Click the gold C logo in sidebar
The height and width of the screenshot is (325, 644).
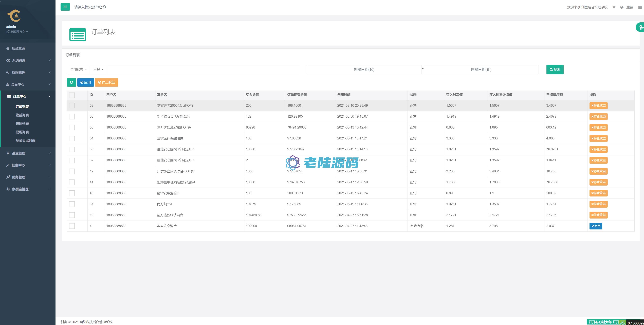(14, 16)
